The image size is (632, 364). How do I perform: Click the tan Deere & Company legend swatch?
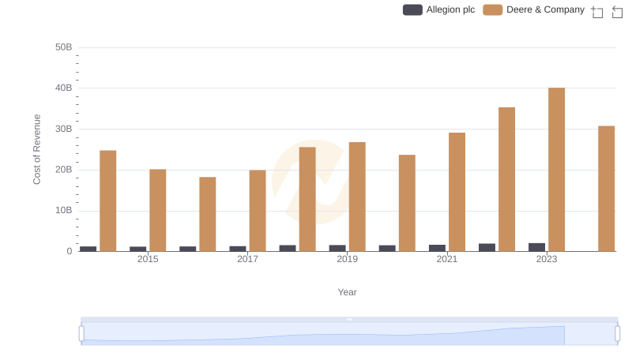point(493,10)
